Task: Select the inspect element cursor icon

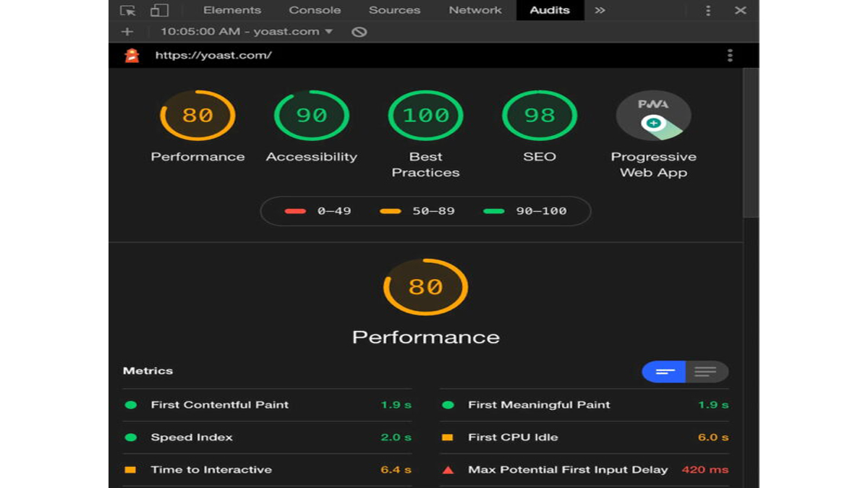Action: (128, 10)
